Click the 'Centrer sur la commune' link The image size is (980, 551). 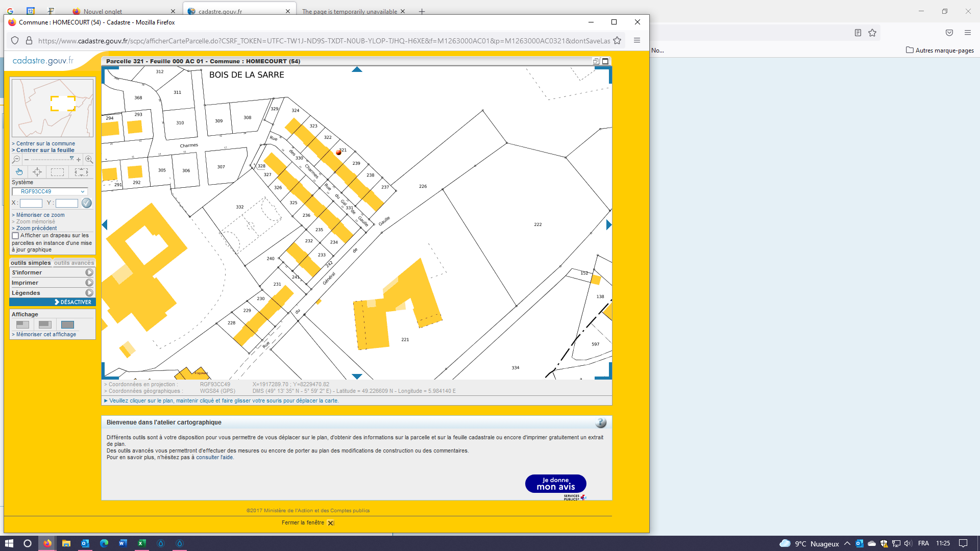(45, 143)
